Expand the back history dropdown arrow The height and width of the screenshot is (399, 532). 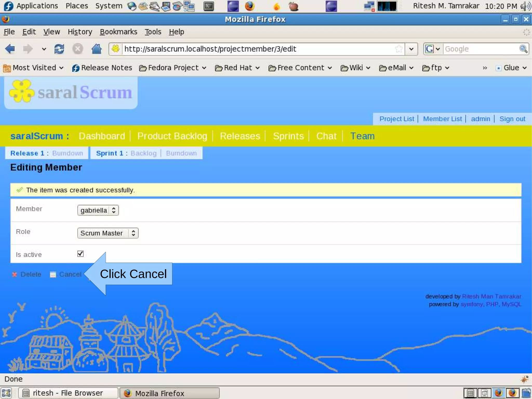tap(44, 49)
